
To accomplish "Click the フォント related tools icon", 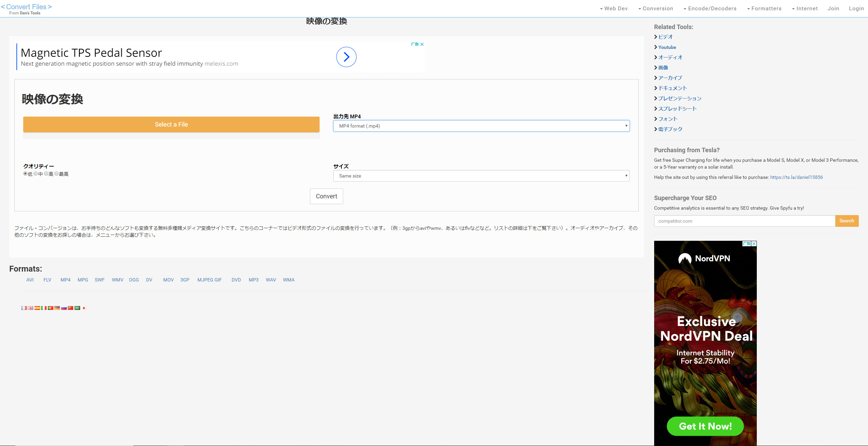I will point(656,119).
